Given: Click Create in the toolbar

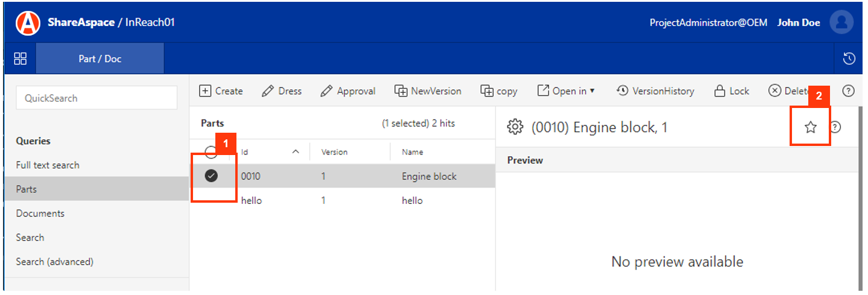Looking at the screenshot, I should (x=221, y=91).
